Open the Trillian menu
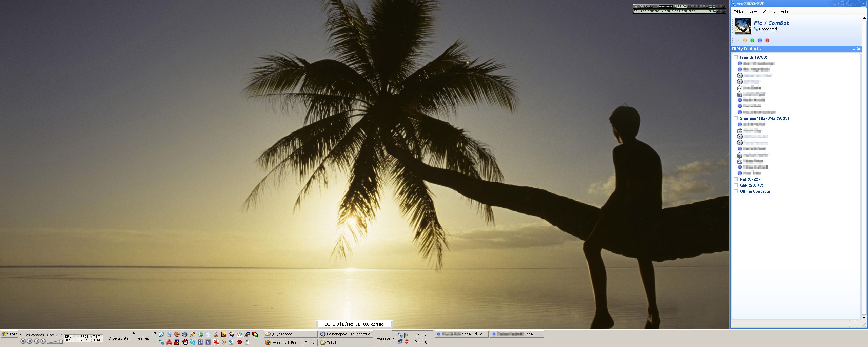 [x=739, y=12]
